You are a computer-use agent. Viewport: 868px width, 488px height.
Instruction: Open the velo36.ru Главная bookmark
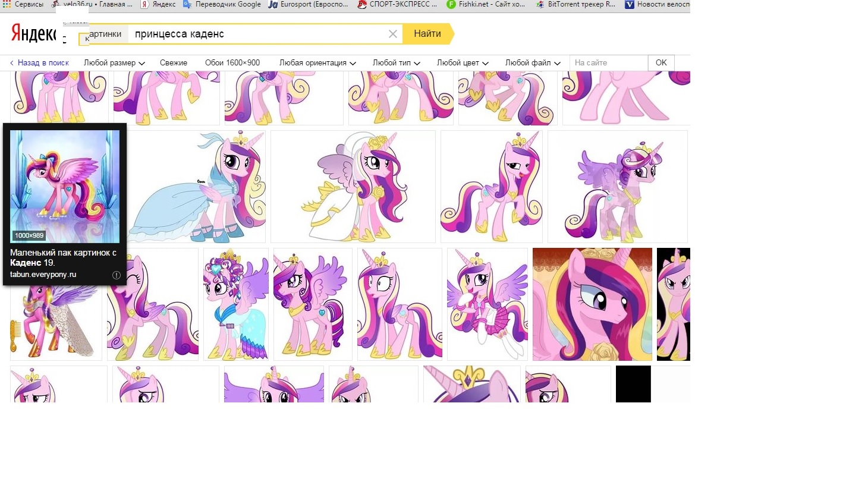pyautogui.click(x=92, y=4)
